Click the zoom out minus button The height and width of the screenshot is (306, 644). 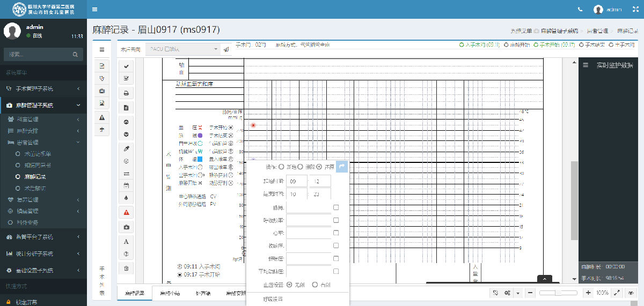[530, 293]
